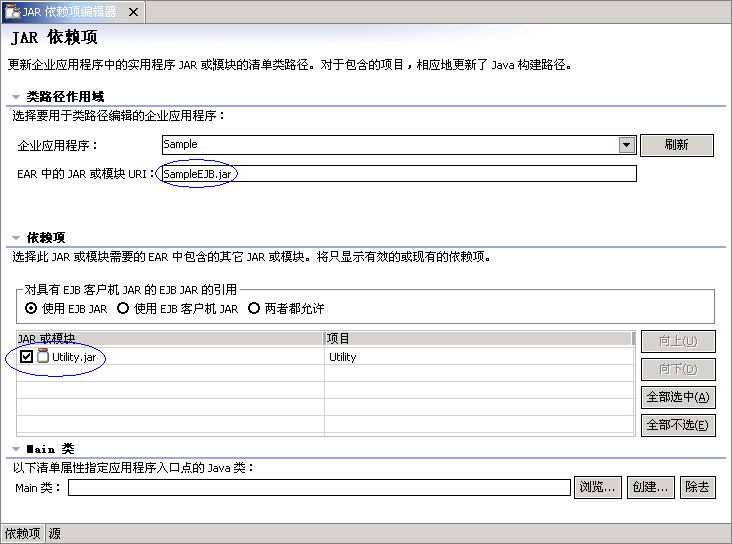
Task: Click the 全部不选(E) button
Action: click(678, 425)
